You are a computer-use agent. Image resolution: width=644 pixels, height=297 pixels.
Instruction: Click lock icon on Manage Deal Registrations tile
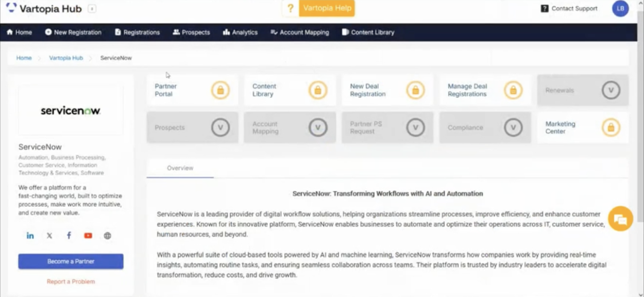(x=513, y=90)
